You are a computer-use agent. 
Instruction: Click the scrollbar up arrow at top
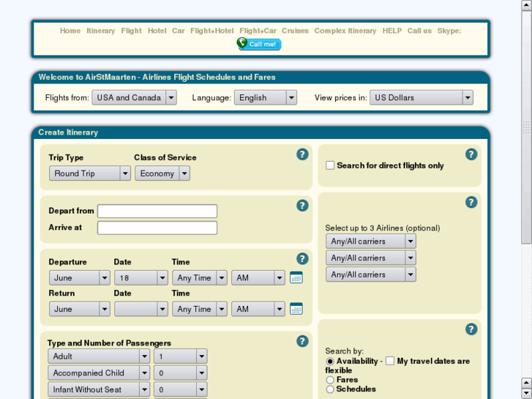click(x=526, y=5)
